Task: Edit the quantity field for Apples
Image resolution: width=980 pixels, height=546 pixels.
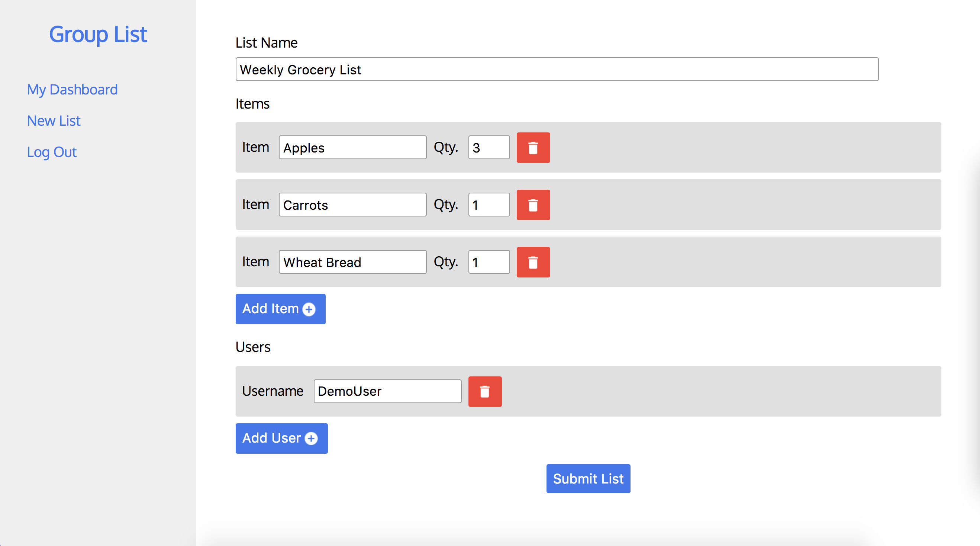Action: [488, 147]
